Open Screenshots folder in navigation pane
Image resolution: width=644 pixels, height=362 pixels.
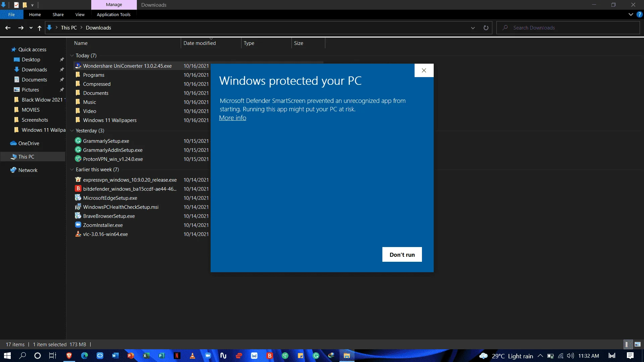tap(35, 120)
